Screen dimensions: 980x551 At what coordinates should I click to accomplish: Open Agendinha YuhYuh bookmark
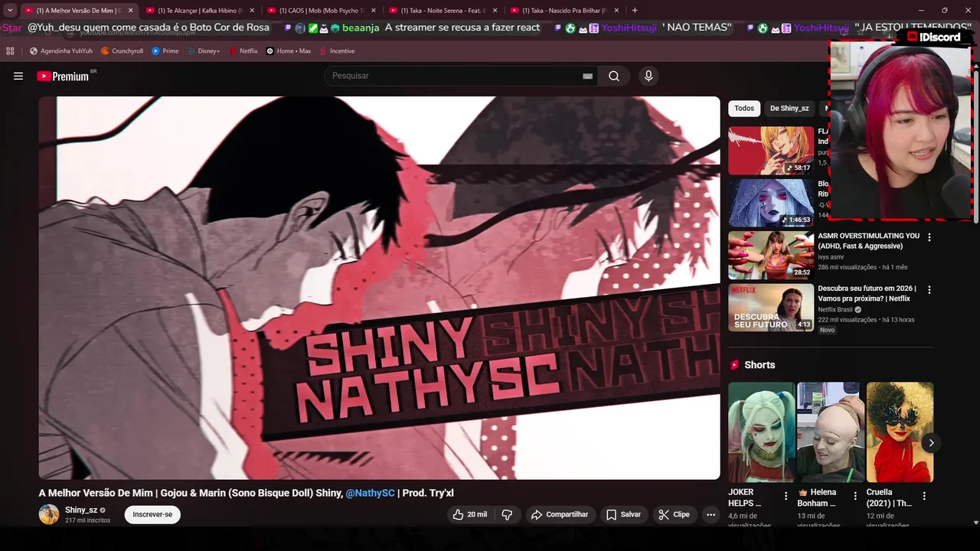pos(61,51)
